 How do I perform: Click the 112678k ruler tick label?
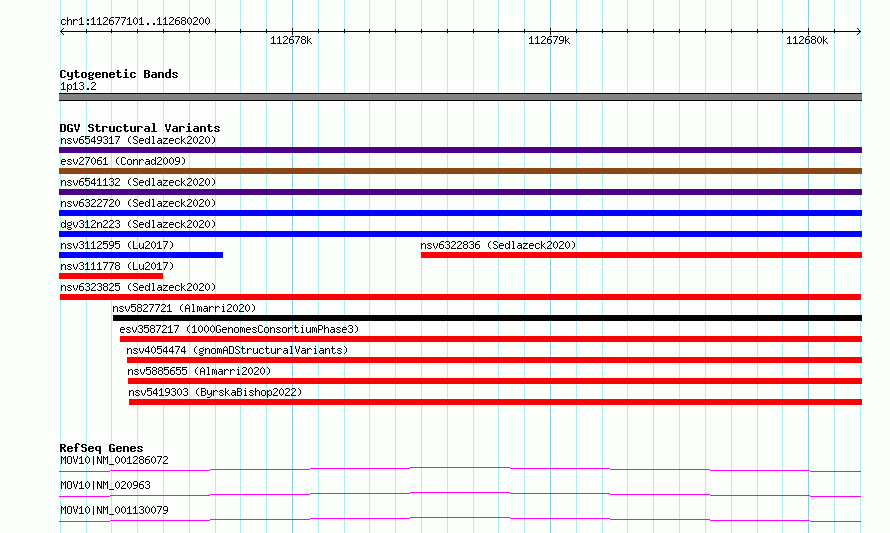[291, 40]
